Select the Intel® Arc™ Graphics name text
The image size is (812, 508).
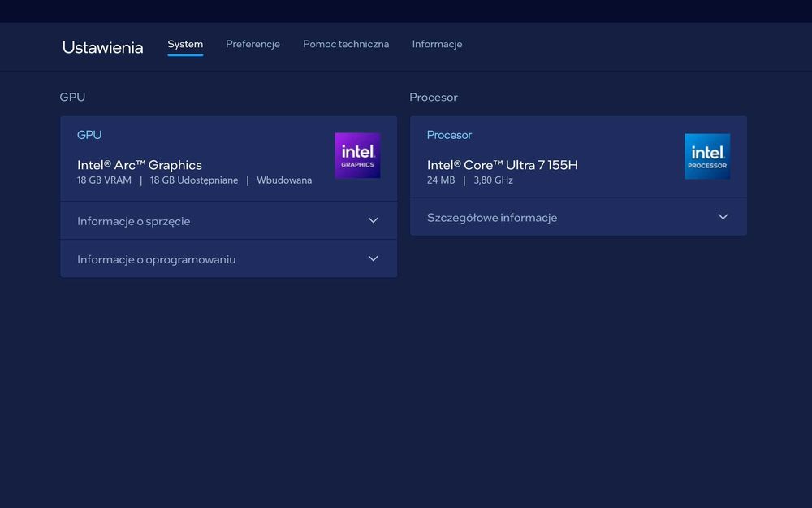point(140,165)
